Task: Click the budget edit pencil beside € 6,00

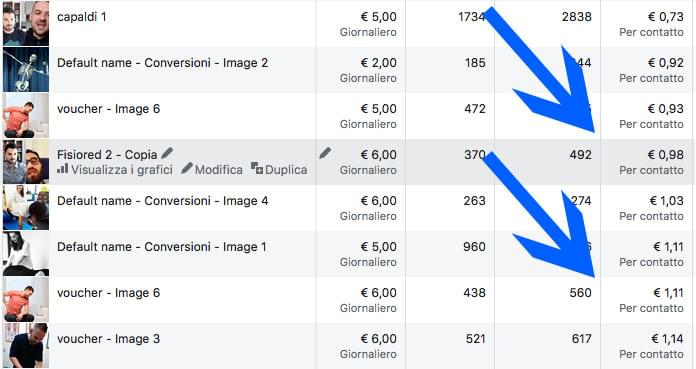Action: (x=325, y=153)
